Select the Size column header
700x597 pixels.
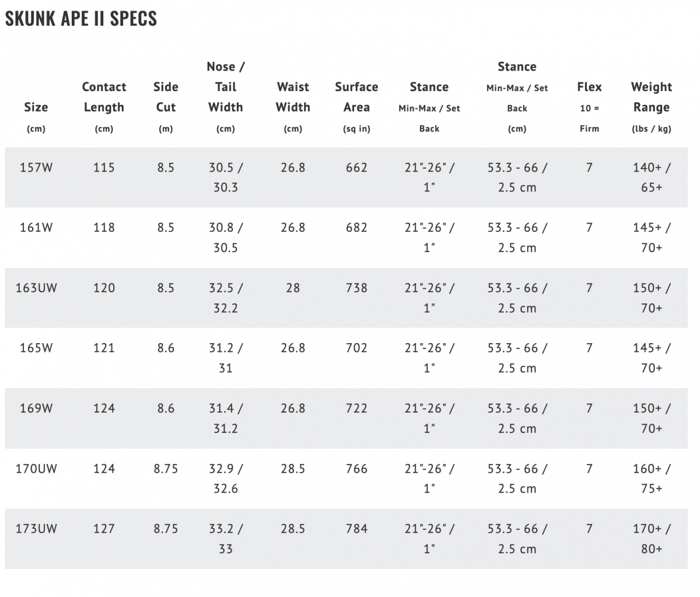coord(36,117)
